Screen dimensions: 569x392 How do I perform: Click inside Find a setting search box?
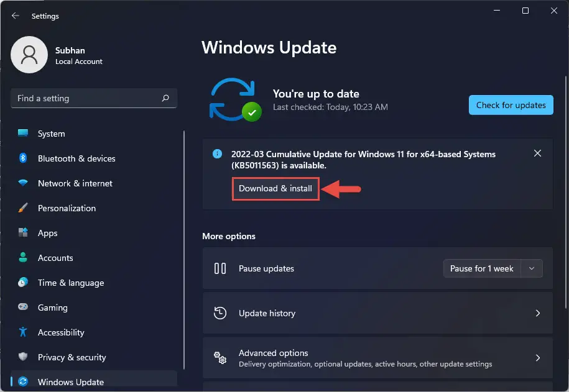94,98
